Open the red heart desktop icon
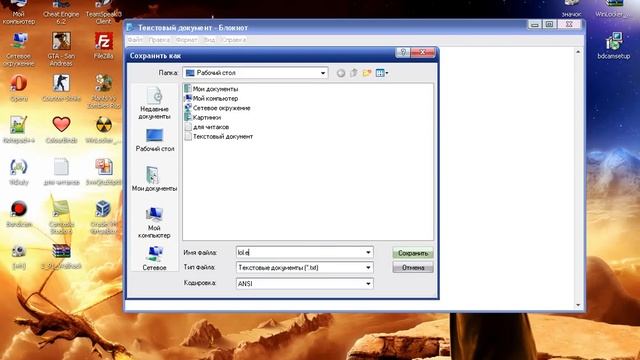Image resolution: width=640 pixels, height=360 pixels. coord(61,129)
